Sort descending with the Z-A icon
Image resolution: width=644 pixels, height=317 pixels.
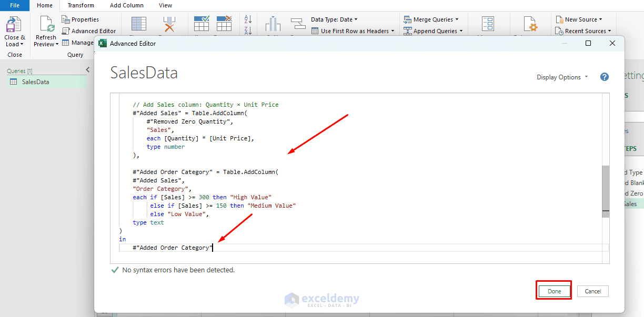[248, 30]
